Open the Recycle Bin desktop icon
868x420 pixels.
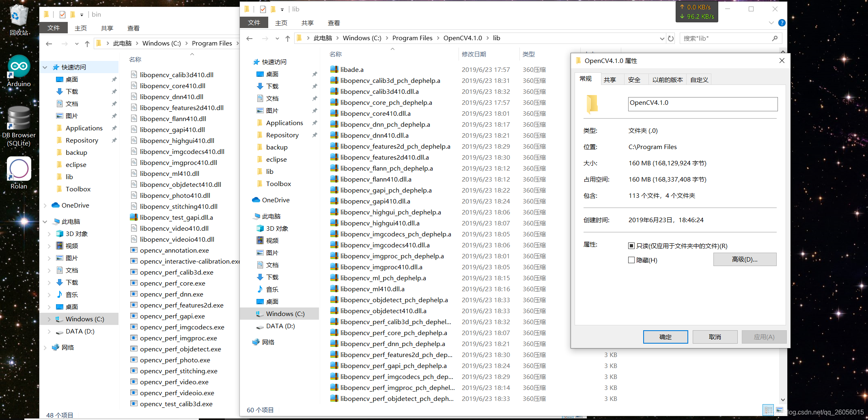pos(19,19)
